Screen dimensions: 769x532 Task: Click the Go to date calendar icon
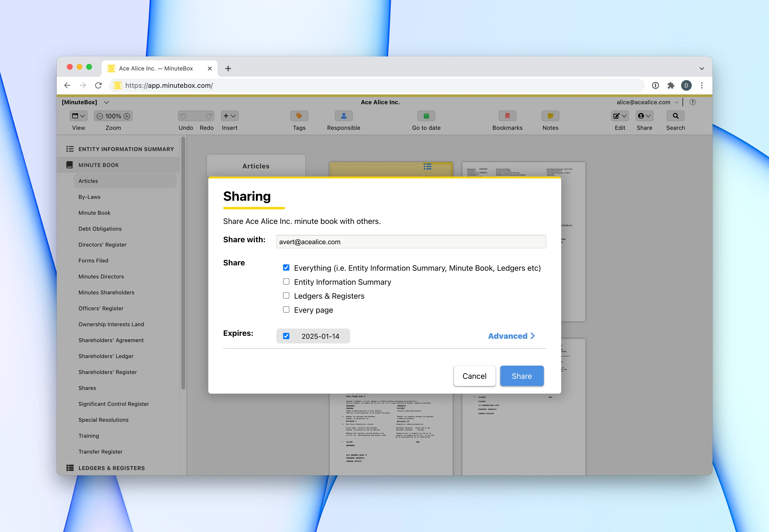pyautogui.click(x=426, y=116)
